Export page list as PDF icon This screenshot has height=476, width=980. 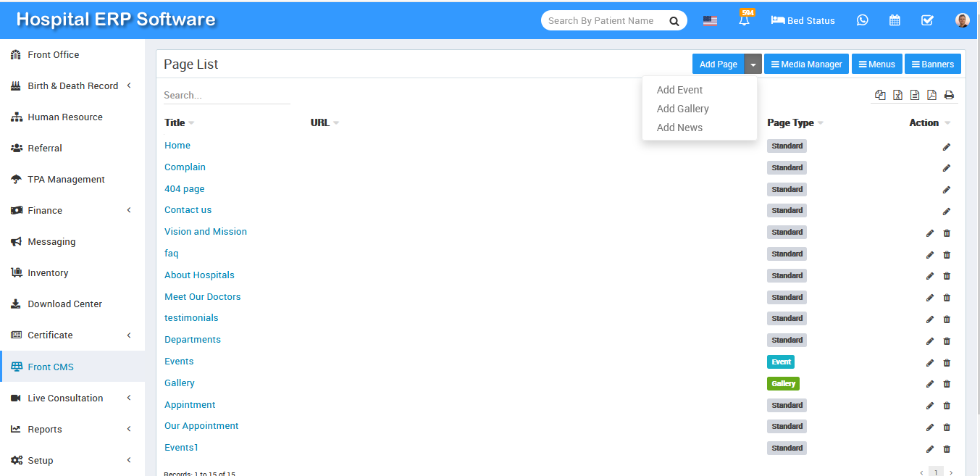point(931,95)
